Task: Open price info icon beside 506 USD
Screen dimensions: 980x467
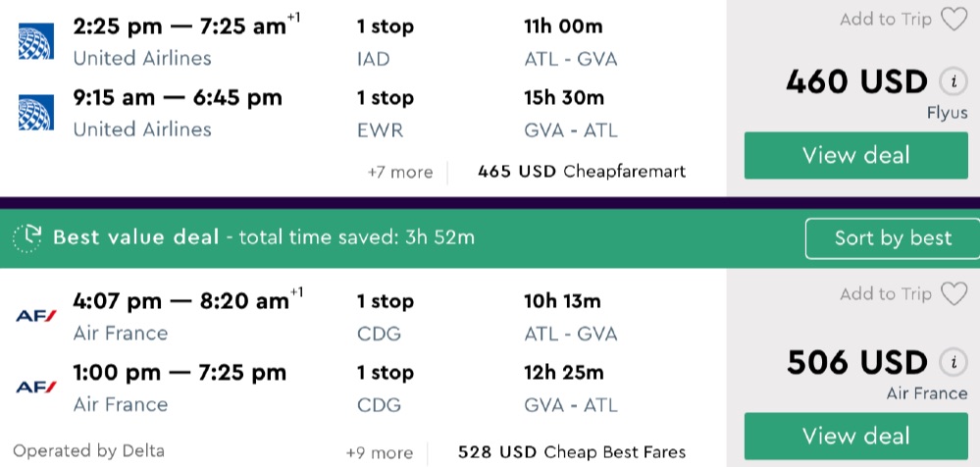Action: click(949, 362)
